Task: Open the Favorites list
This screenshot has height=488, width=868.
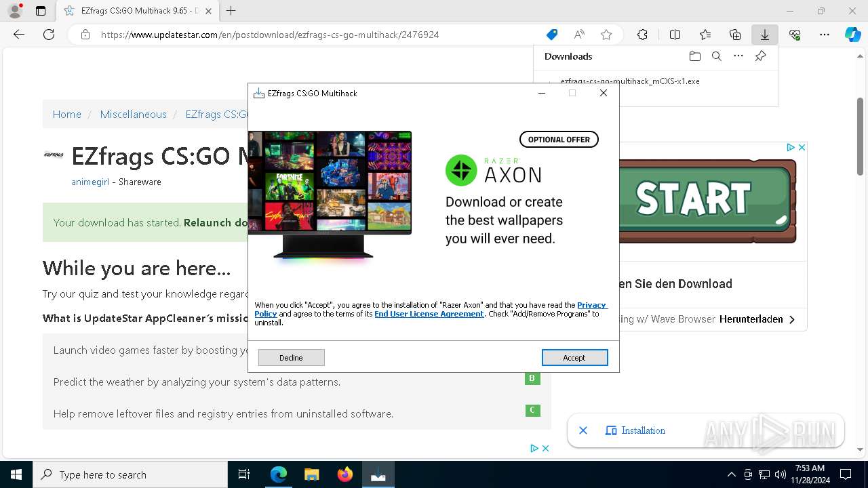Action: coord(705,35)
